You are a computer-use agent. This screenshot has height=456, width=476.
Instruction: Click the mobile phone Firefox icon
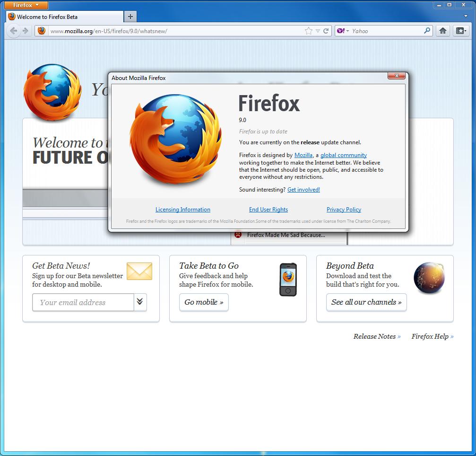[288, 279]
